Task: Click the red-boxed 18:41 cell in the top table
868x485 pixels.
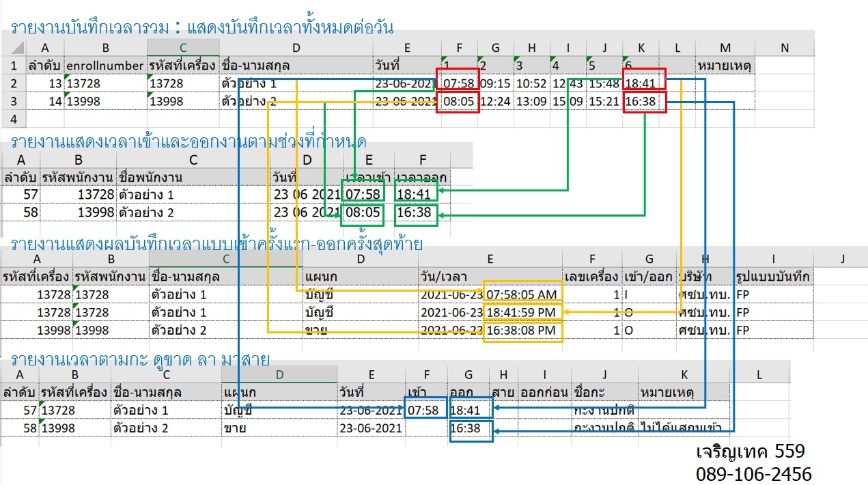Action: (643, 83)
